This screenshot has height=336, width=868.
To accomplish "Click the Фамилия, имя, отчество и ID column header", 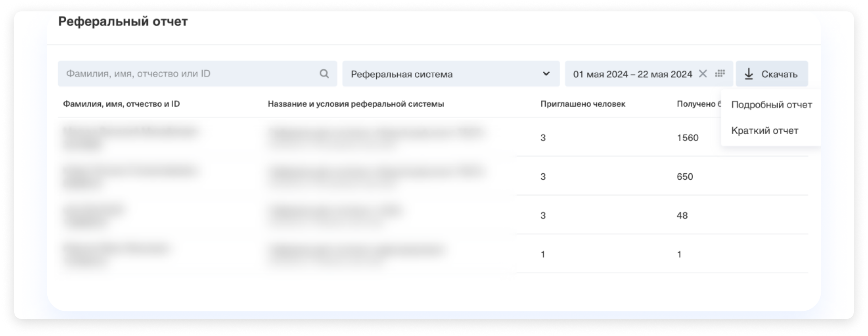I will (x=121, y=104).
